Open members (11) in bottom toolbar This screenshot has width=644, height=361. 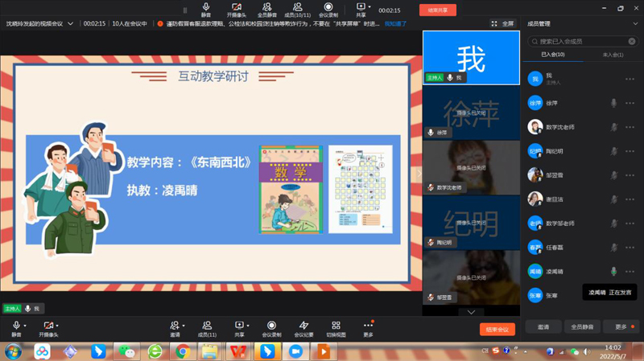(207, 329)
